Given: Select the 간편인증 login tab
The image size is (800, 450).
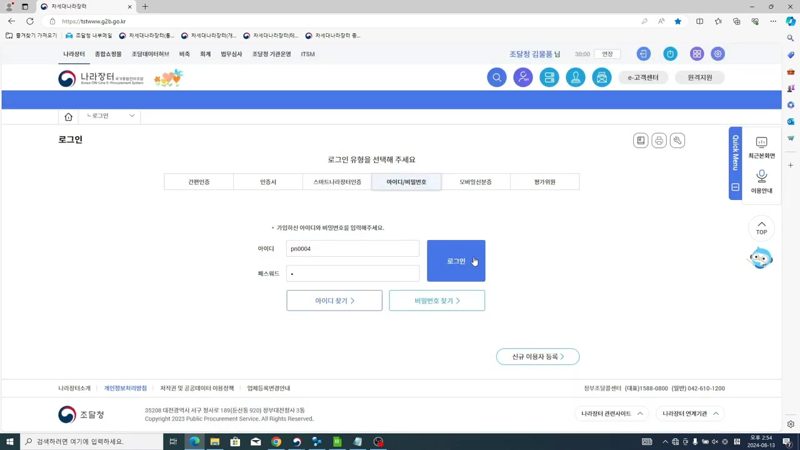Looking at the screenshot, I should pos(199,182).
